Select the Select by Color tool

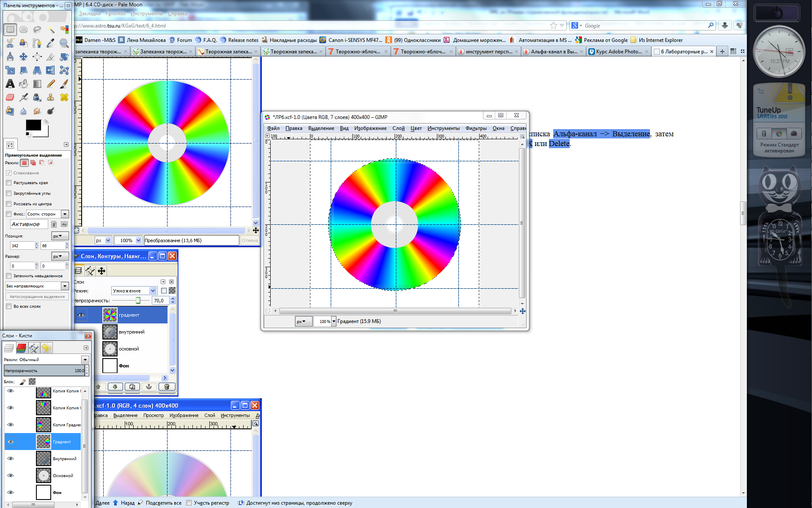coord(64,30)
